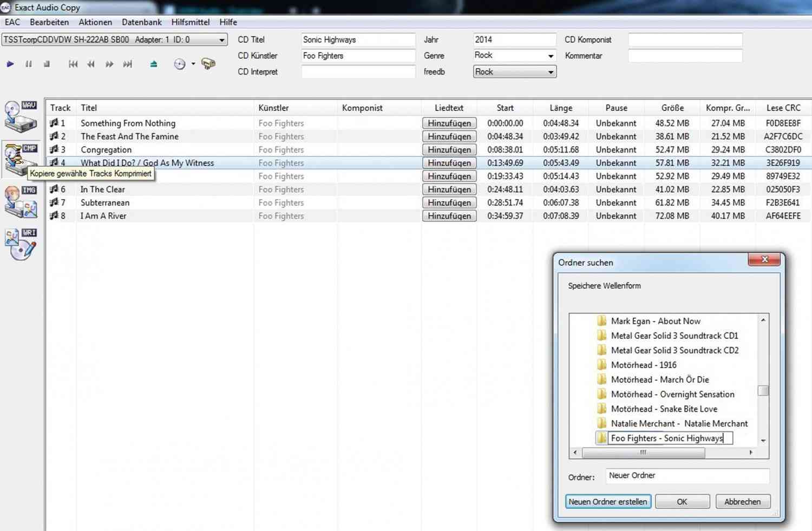
Task: Click the Mark Egan - About Now folder icon
Action: pyautogui.click(x=601, y=321)
